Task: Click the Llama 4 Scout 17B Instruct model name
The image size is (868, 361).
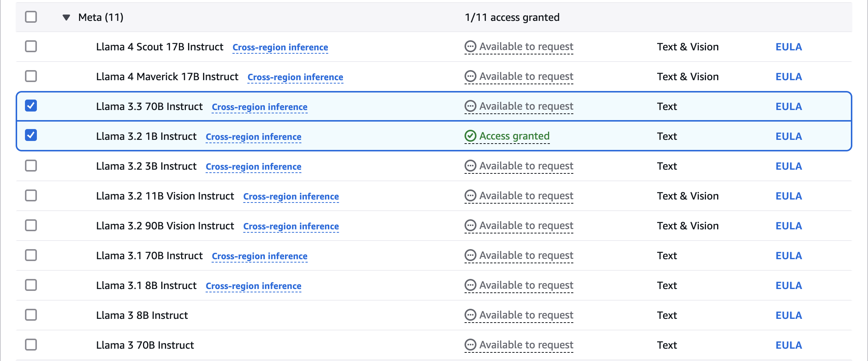Action: 159,47
